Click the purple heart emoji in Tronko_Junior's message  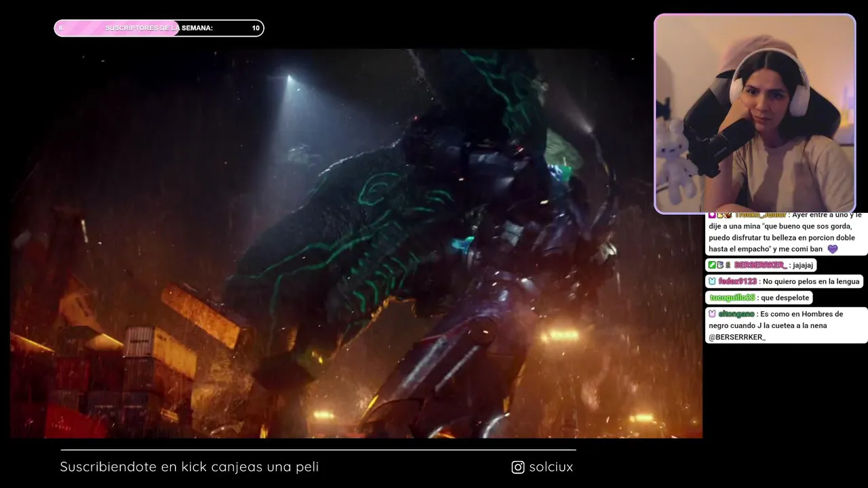pos(833,249)
